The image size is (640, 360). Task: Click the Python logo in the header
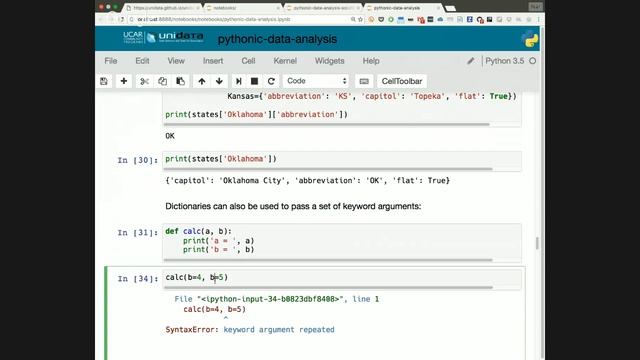click(x=530, y=39)
